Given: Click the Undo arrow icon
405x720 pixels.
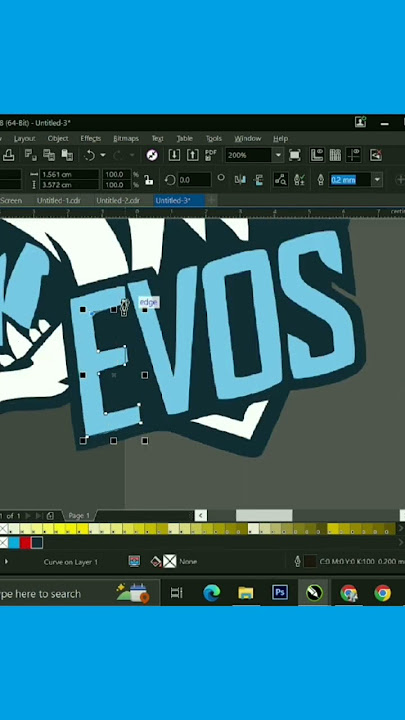Looking at the screenshot, I should [x=90, y=156].
